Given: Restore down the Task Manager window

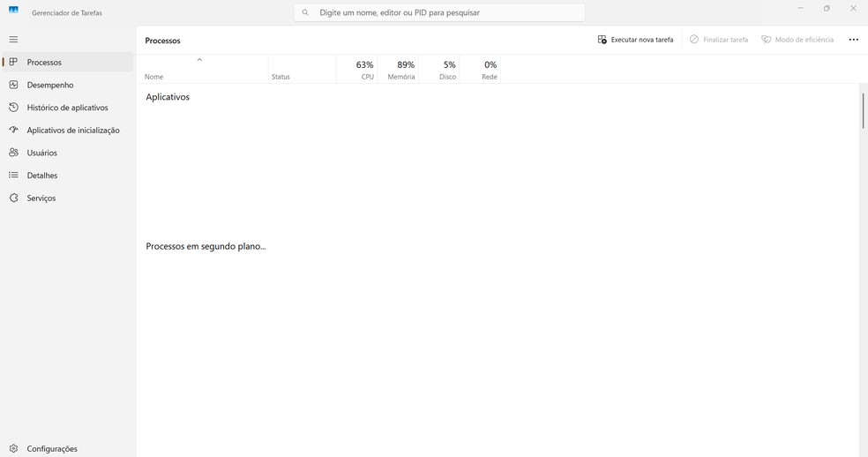Looking at the screenshot, I should pos(827,8).
